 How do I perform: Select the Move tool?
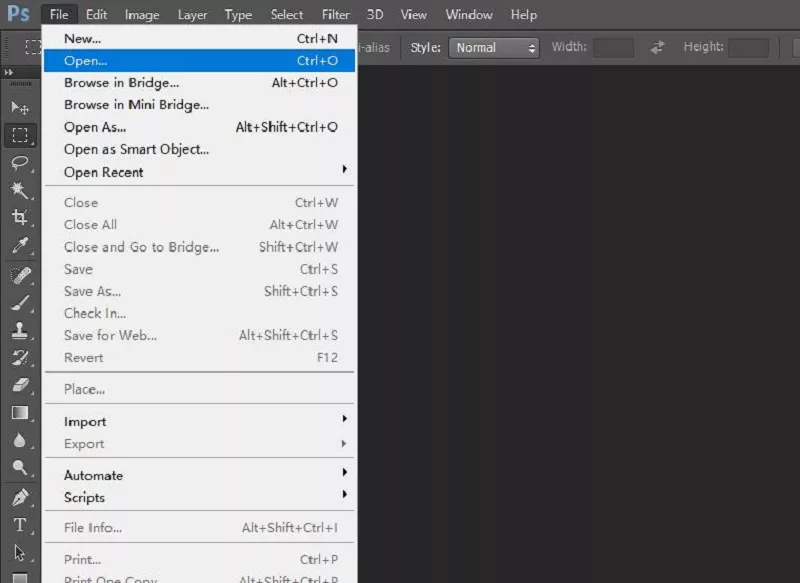pyautogui.click(x=20, y=108)
